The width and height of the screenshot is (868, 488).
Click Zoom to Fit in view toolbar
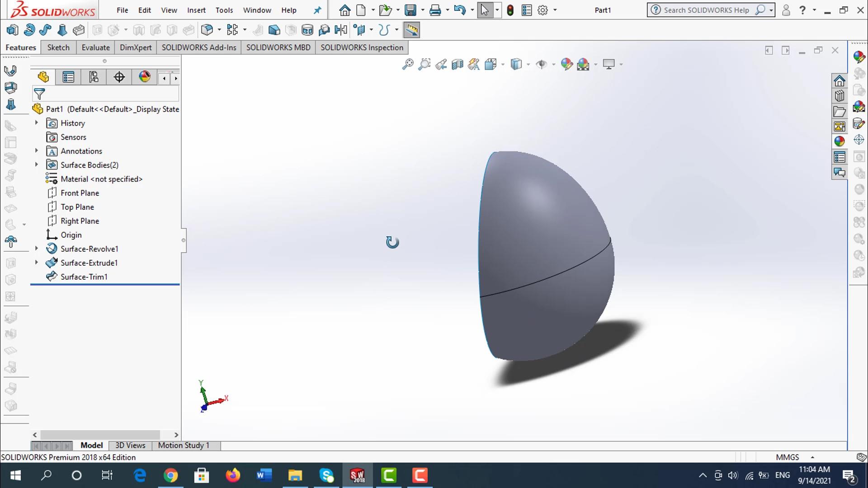coord(407,64)
